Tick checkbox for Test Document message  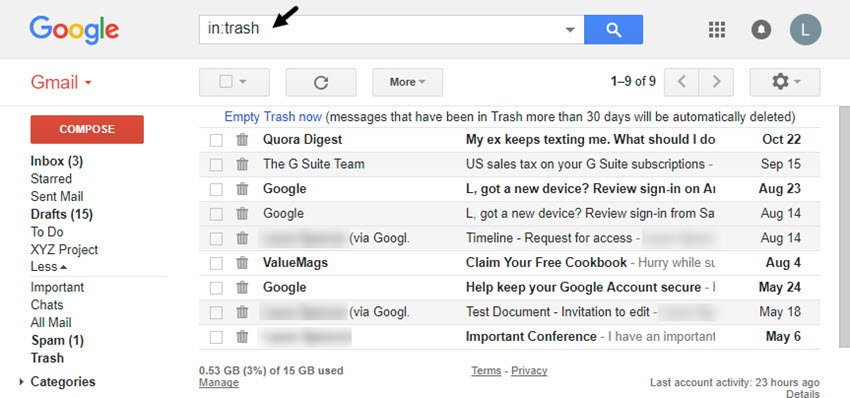pyautogui.click(x=216, y=313)
